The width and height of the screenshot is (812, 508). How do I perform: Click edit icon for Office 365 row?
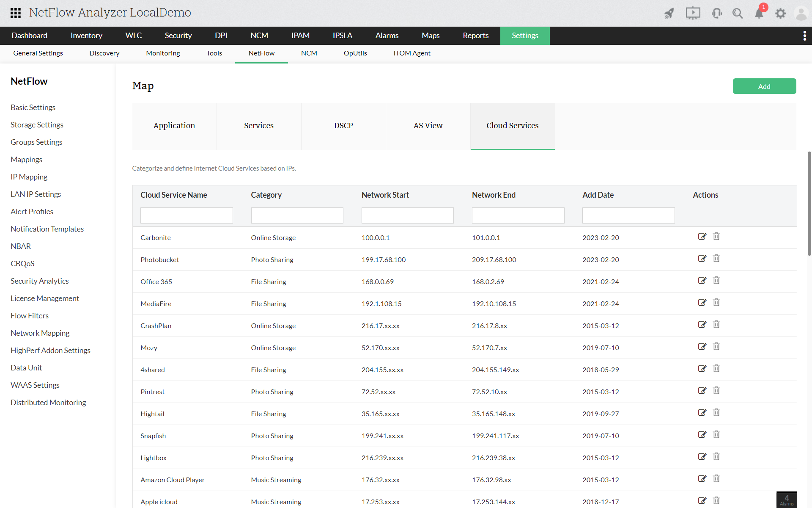click(x=702, y=281)
